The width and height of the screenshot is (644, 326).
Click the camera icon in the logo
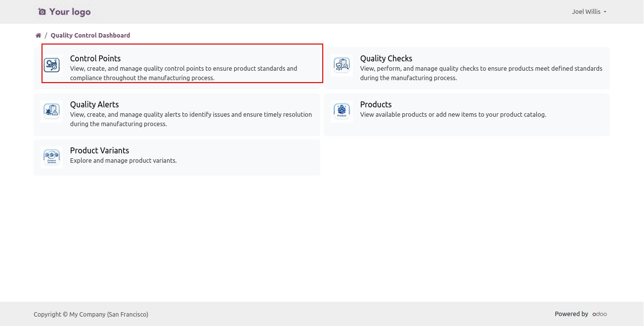point(42,12)
